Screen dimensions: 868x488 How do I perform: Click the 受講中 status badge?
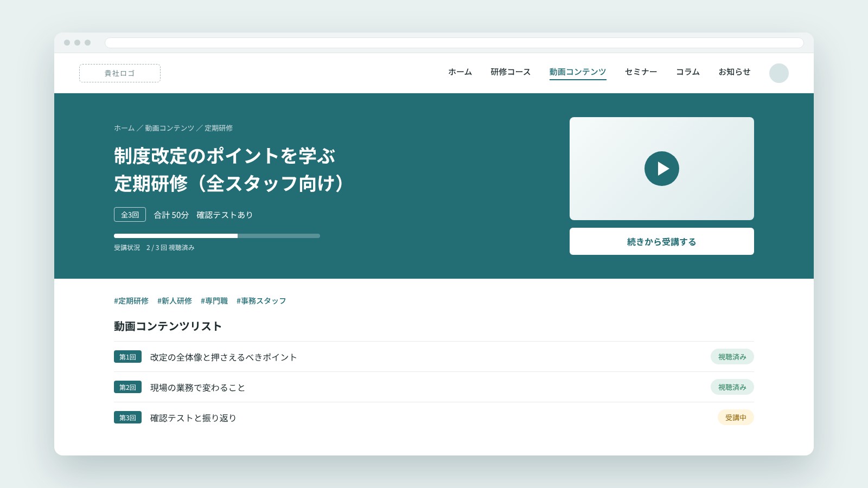tap(736, 418)
